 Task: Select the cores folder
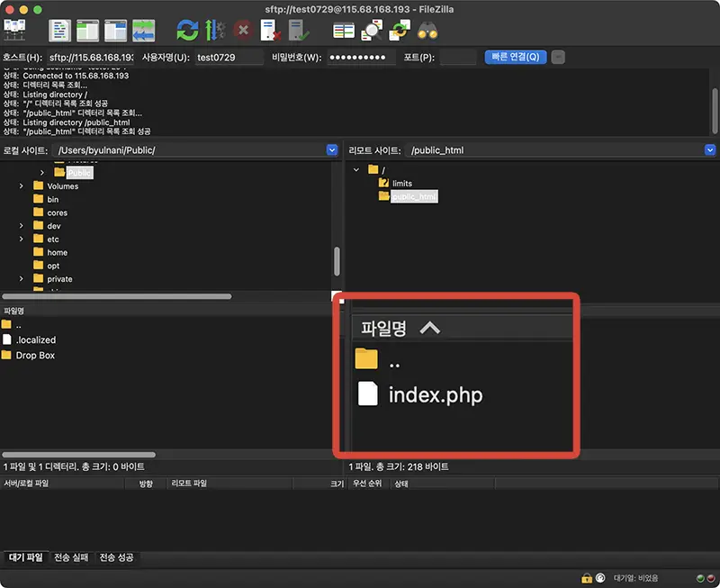[x=57, y=213]
